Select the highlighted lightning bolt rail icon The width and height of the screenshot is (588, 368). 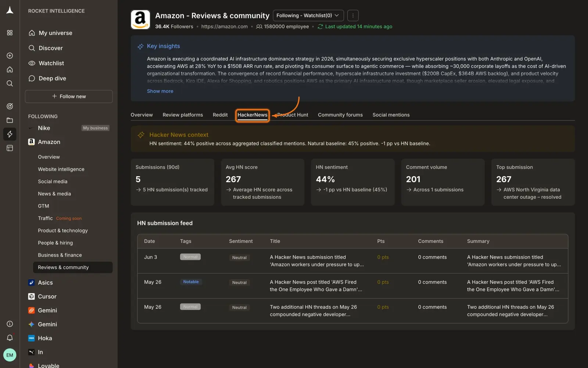click(x=10, y=134)
